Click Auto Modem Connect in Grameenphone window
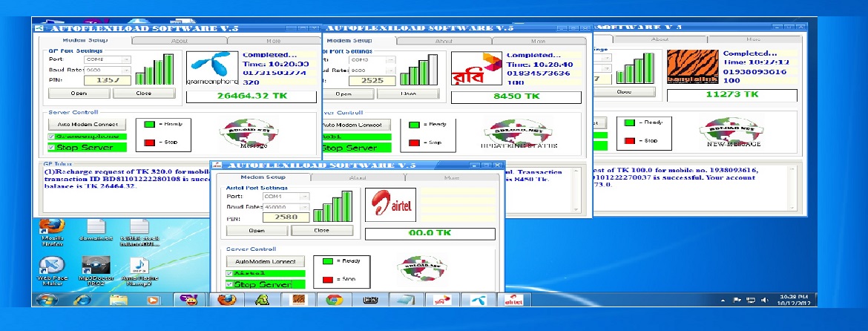 (x=88, y=125)
